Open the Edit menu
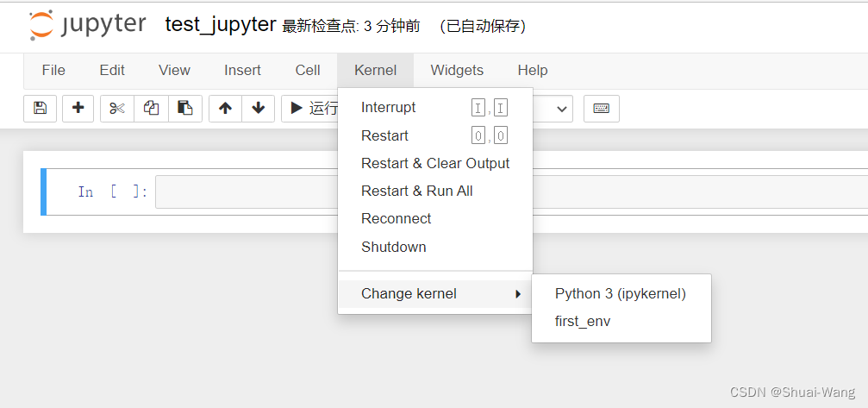Viewport: 868px width, 408px height. tap(112, 71)
